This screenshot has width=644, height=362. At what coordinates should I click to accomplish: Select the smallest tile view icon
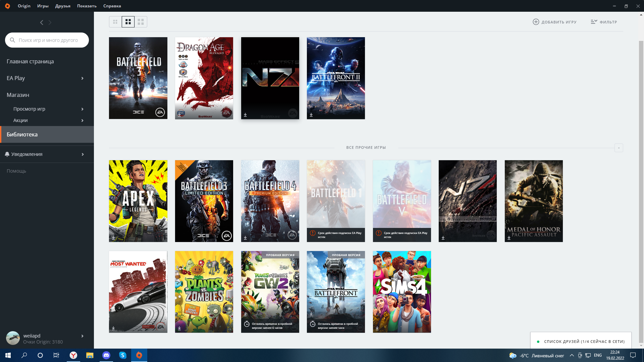[x=115, y=21]
